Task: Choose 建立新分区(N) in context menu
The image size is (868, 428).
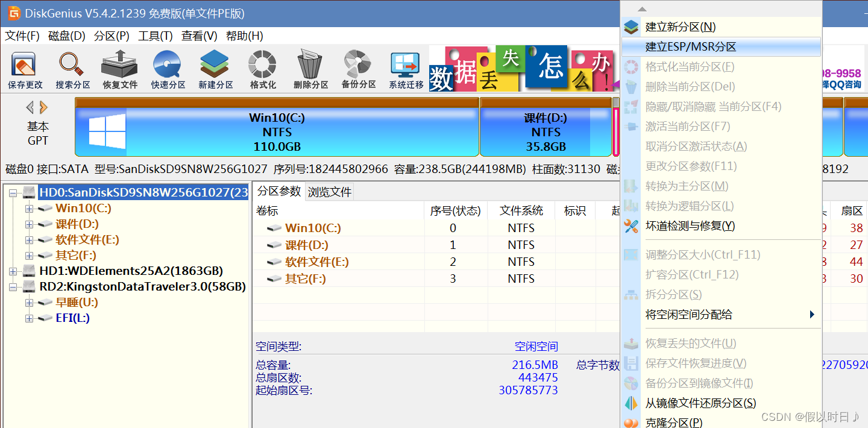Action: tap(721, 27)
